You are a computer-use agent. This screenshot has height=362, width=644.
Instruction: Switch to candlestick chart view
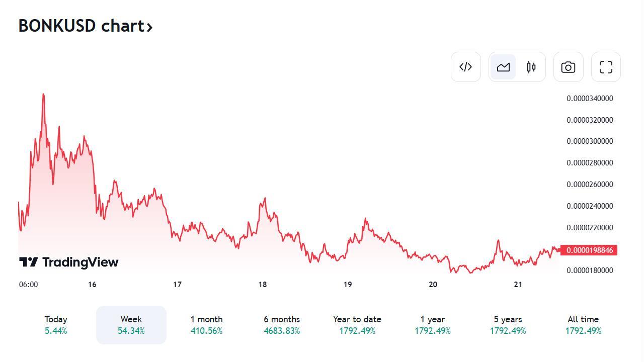coord(531,67)
